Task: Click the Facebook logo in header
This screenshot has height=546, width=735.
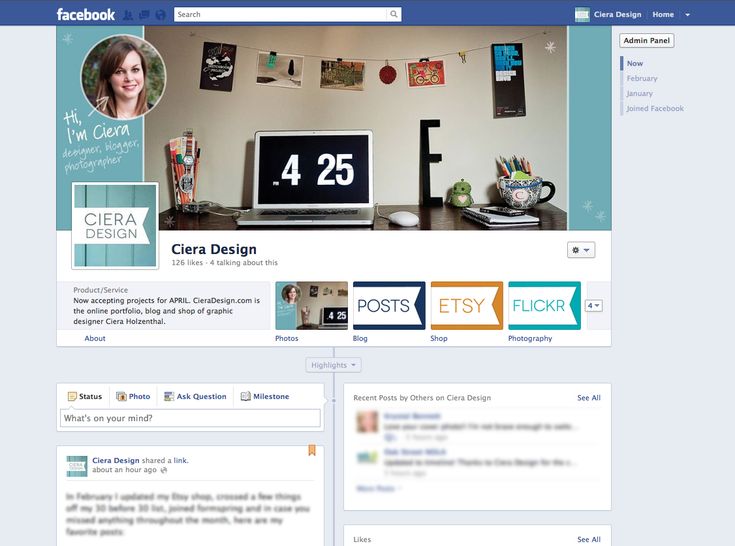Action: (86, 14)
